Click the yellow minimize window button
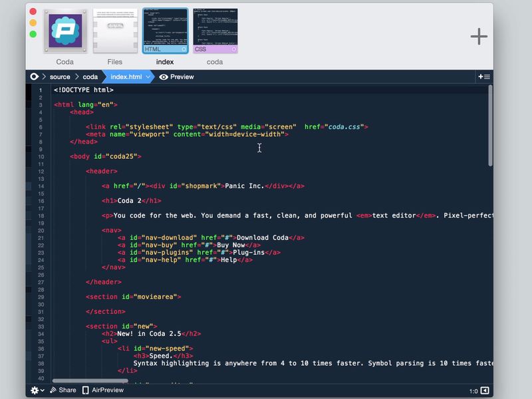 coord(33,23)
